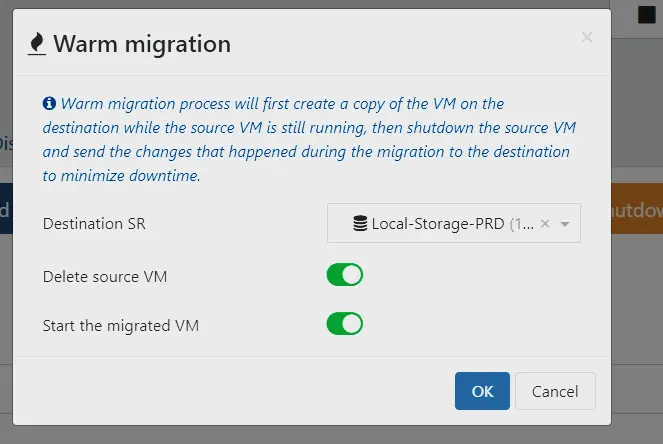This screenshot has width=663, height=444.
Task: Expand the Destination SR dropdown arrow
Action: click(x=565, y=224)
